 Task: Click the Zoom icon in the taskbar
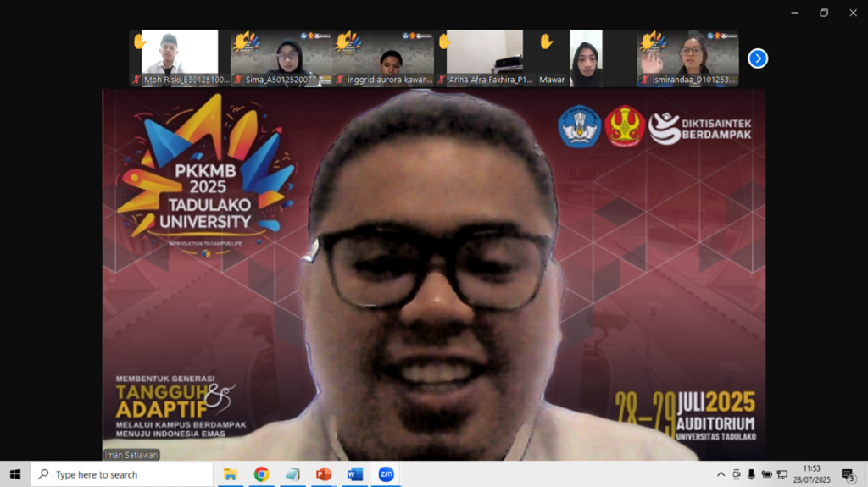386,474
